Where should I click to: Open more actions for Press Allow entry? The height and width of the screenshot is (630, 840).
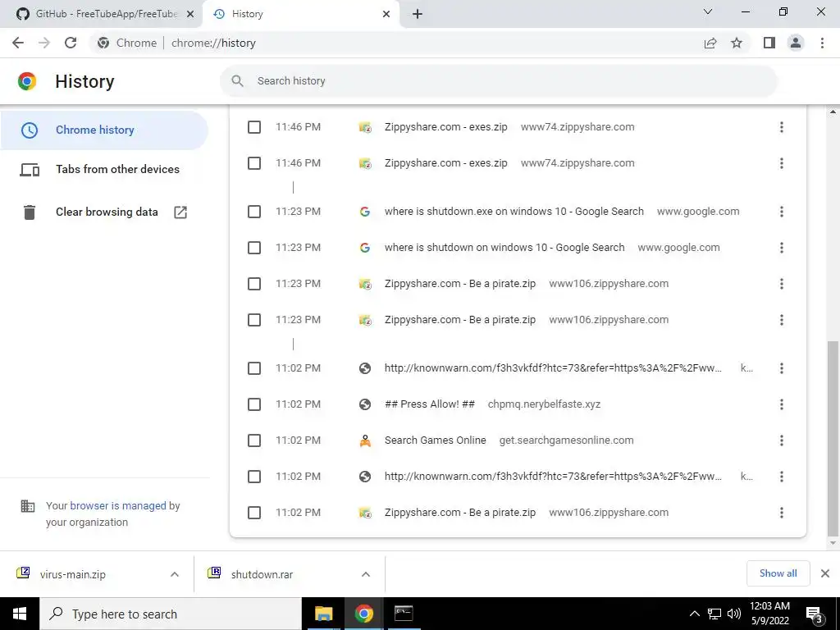782,404
